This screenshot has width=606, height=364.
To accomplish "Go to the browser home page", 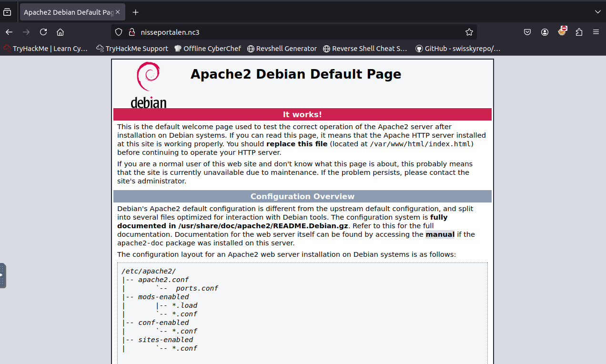I will [x=60, y=32].
